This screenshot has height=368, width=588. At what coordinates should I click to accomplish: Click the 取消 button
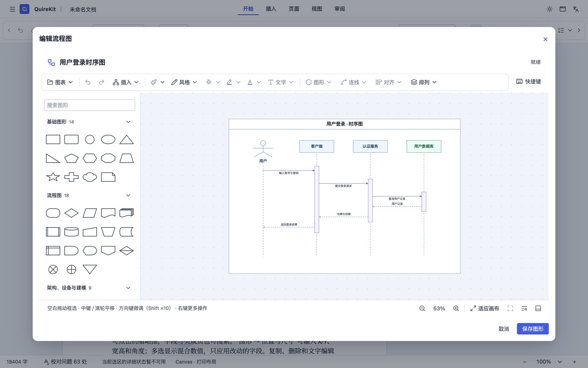pos(504,329)
